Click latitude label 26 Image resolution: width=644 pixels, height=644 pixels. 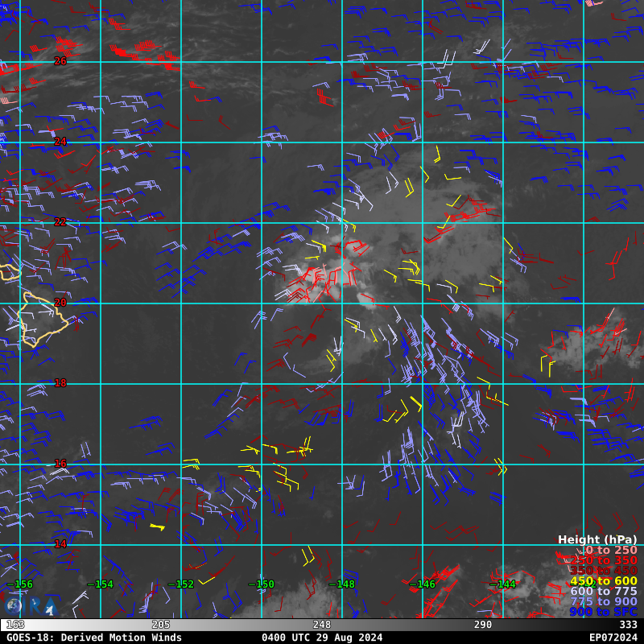pyautogui.click(x=60, y=61)
